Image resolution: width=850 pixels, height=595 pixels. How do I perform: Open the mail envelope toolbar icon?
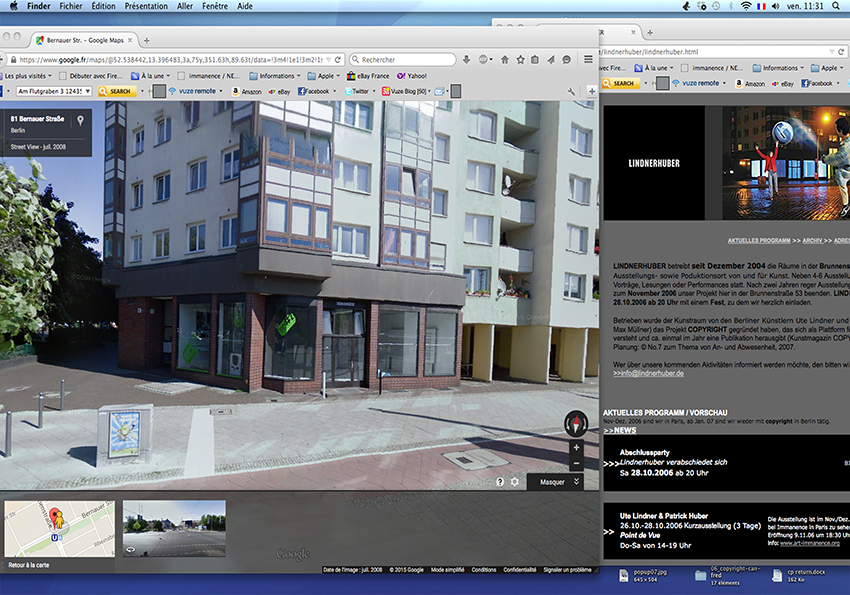pos(439,91)
